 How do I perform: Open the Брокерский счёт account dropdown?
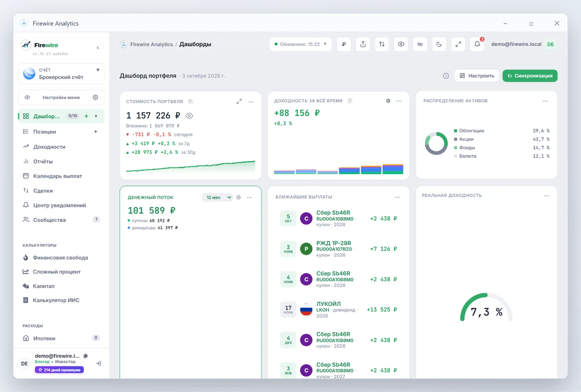click(x=61, y=74)
